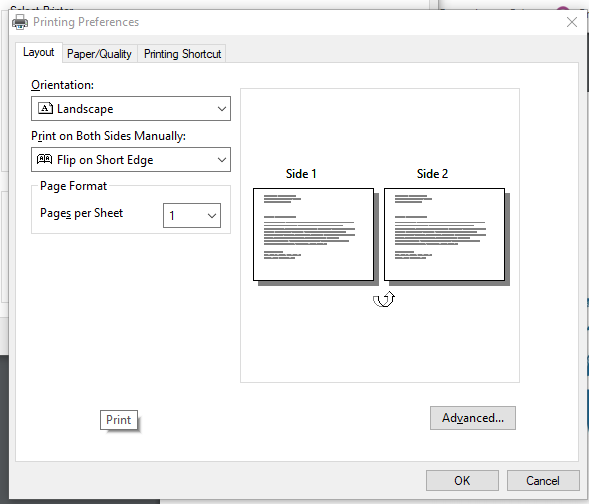This screenshot has width=589, height=504.
Task: Click the Advanced... button
Action: tap(473, 418)
